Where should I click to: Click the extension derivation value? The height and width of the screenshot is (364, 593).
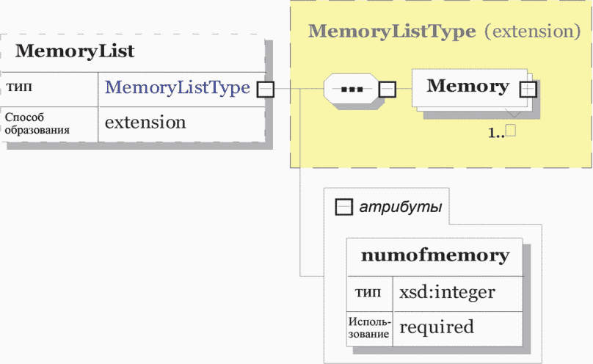pos(145,123)
